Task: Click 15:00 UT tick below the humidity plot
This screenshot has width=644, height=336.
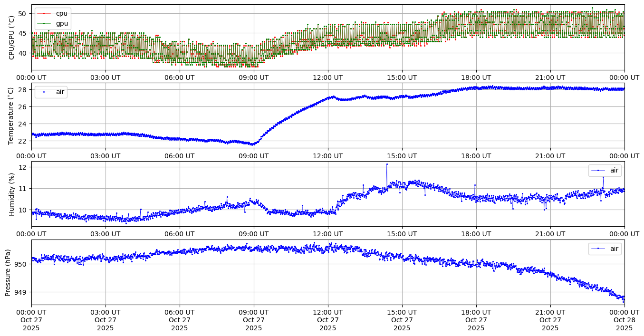Action: click(402, 234)
